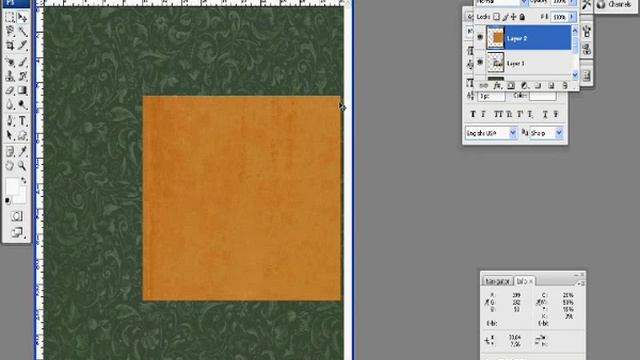This screenshot has width=640, height=360.
Task: Select the Lasso tool
Action: [10, 31]
